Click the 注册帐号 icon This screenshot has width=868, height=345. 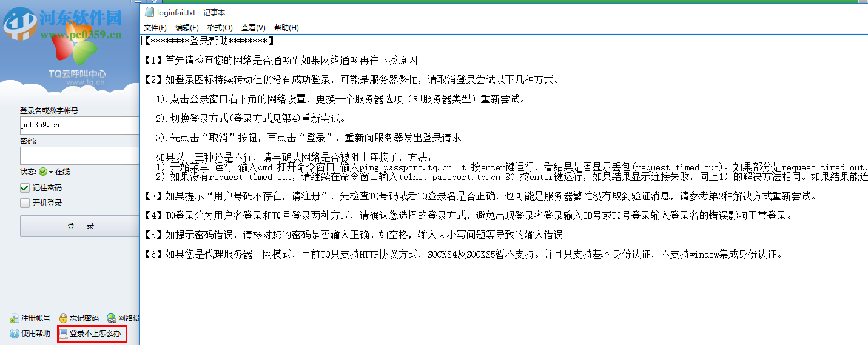click(x=15, y=318)
